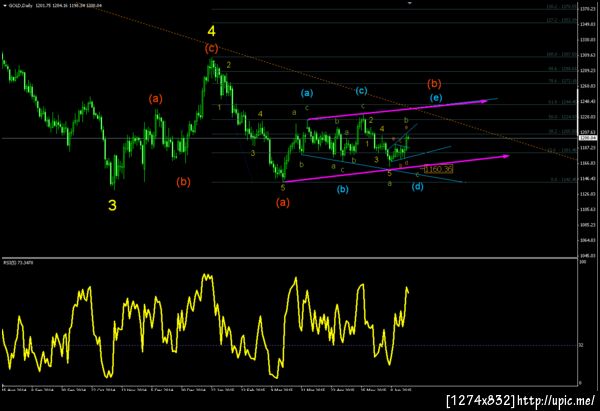Image resolution: width=600 pixels, height=411 pixels.
Task: Click the RSI indicator label in the subwindow
Action: click(x=18, y=263)
